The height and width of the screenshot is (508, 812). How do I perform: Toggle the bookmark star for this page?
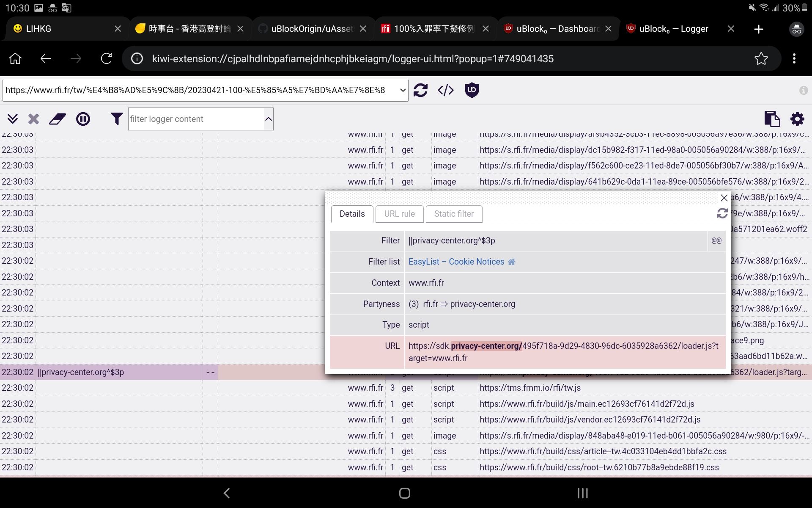(761, 58)
